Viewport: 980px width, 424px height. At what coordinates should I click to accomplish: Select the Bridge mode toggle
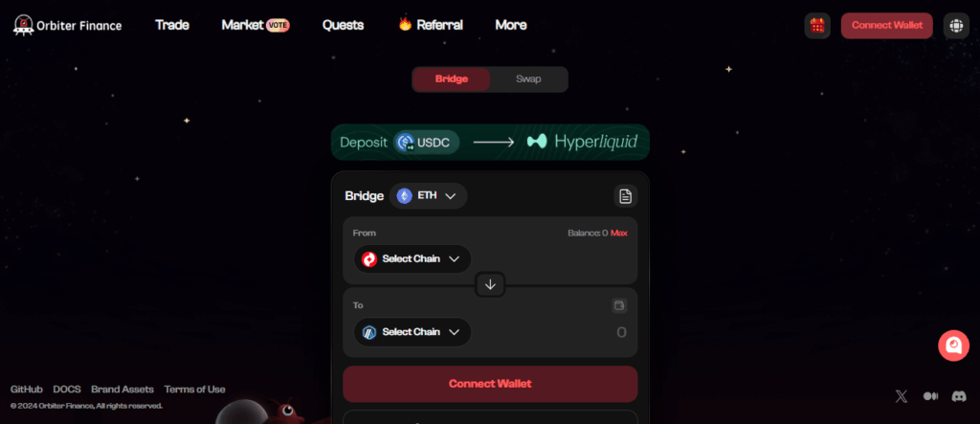[452, 79]
